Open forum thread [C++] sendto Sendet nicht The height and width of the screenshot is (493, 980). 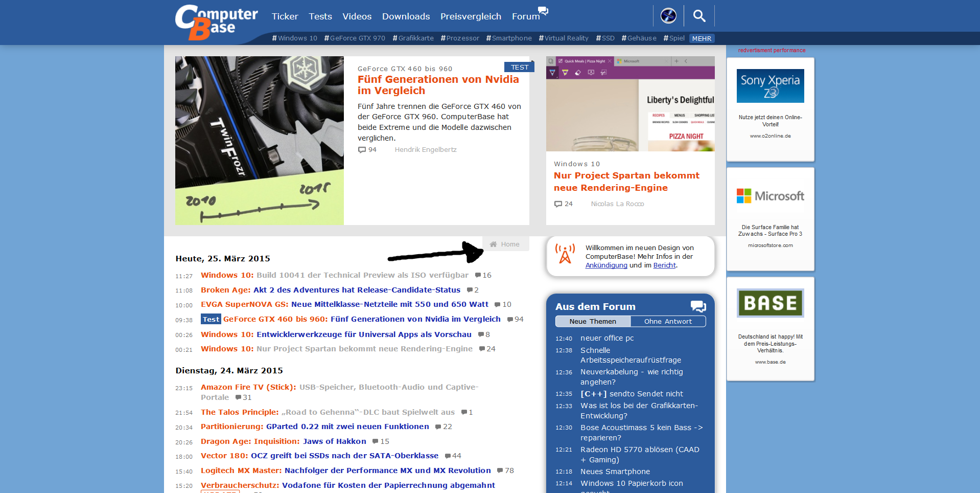[x=632, y=394]
